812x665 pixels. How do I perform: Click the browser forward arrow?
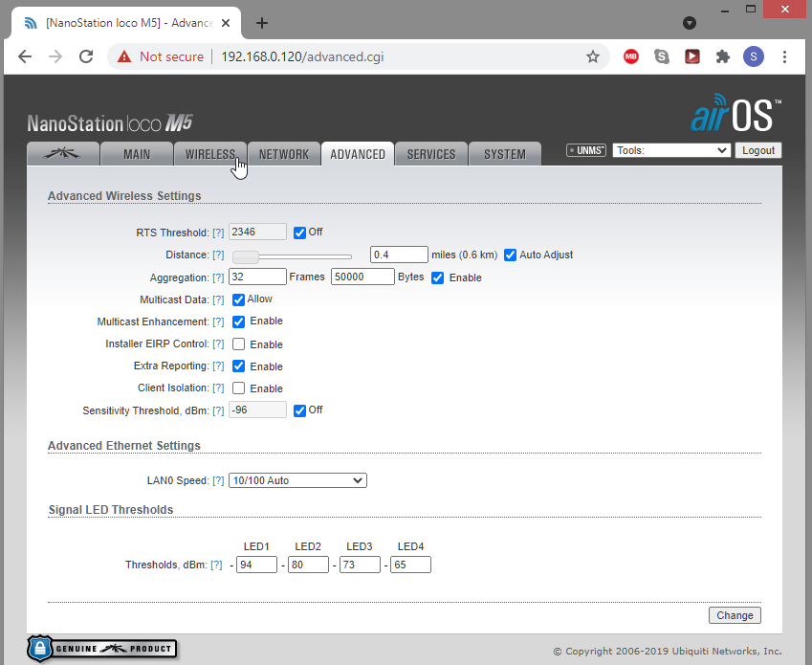[x=55, y=56]
